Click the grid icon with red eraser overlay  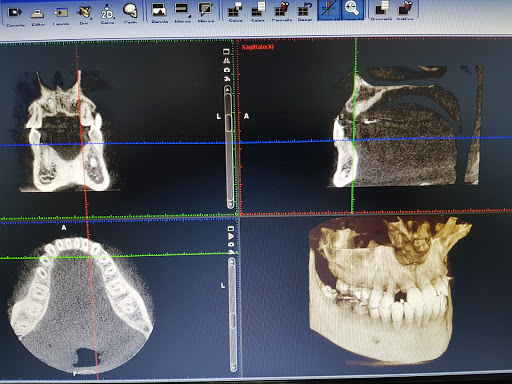tap(282, 9)
